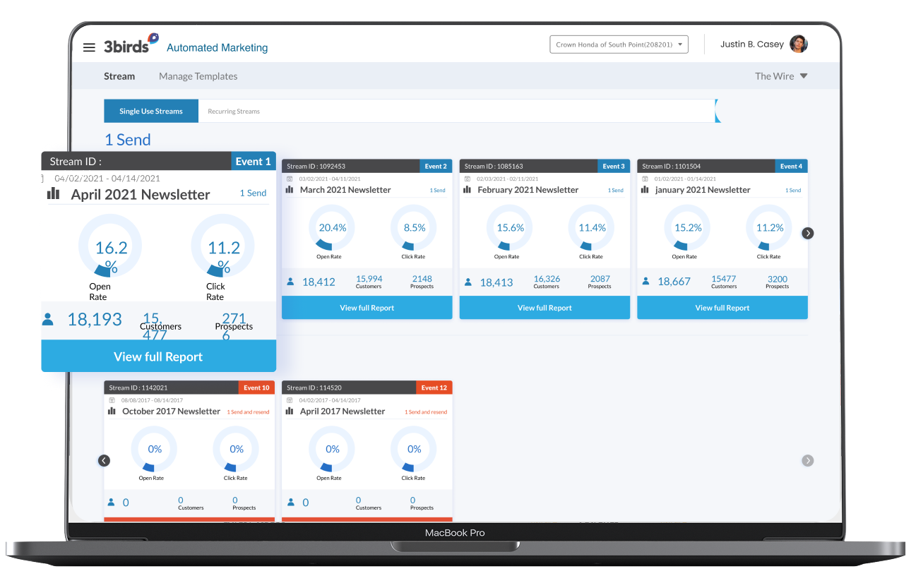Open the Stream tab
Viewport: 911px width, 588px height.
119,76
